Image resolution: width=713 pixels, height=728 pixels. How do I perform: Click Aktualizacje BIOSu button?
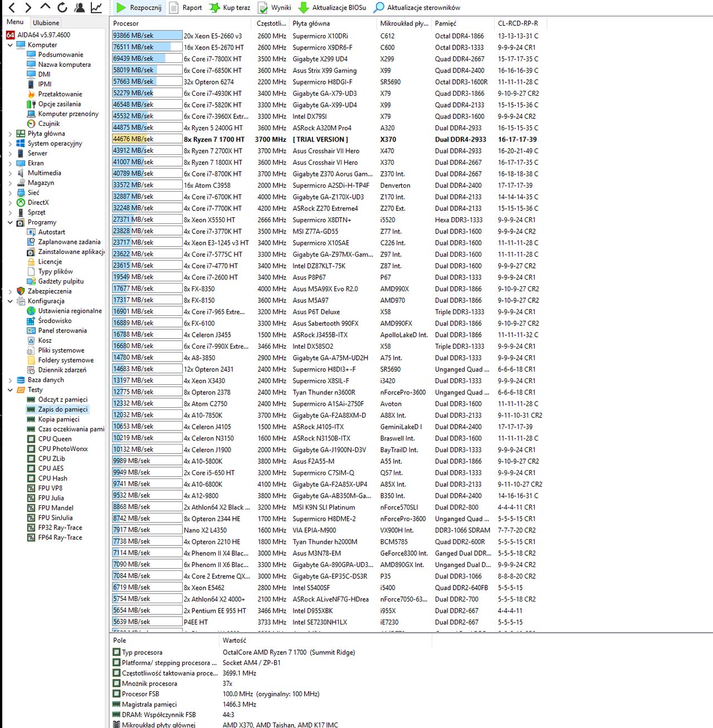[333, 8]
